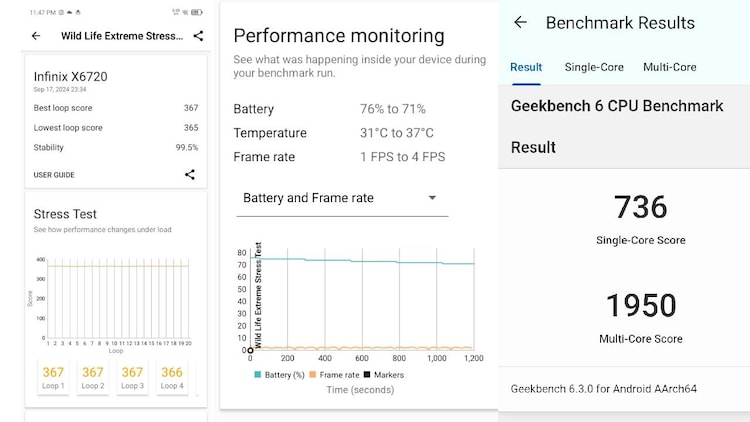Switch to the Single-Core tab
The width and height of the screenshot is (750, 422).
(x=594, y=67)
